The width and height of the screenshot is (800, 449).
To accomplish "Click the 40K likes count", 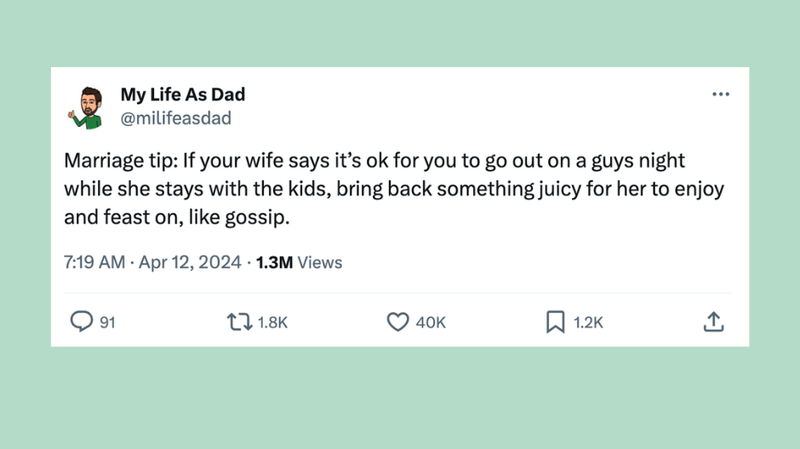I will [430, 323].
